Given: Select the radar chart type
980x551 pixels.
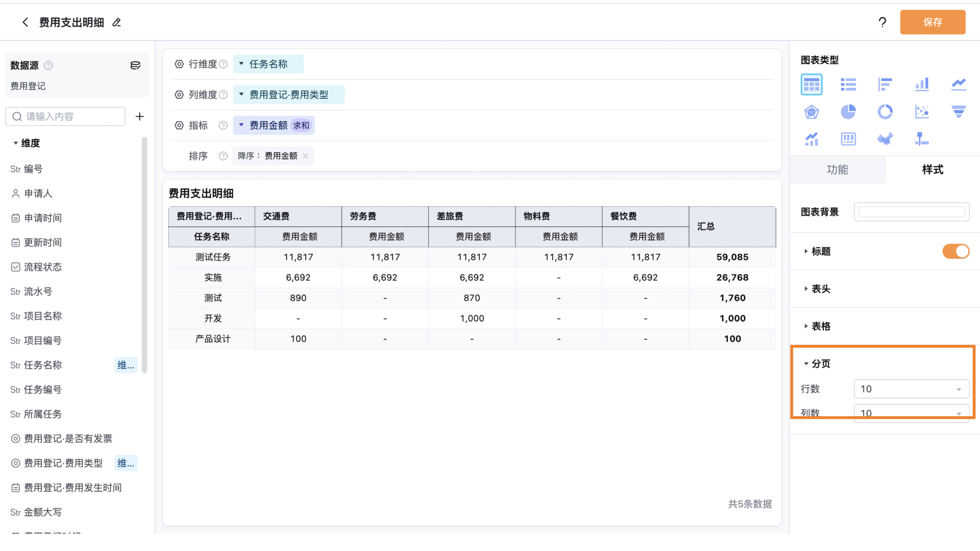Looking at the screenshot, I should (x=811, y=112).
